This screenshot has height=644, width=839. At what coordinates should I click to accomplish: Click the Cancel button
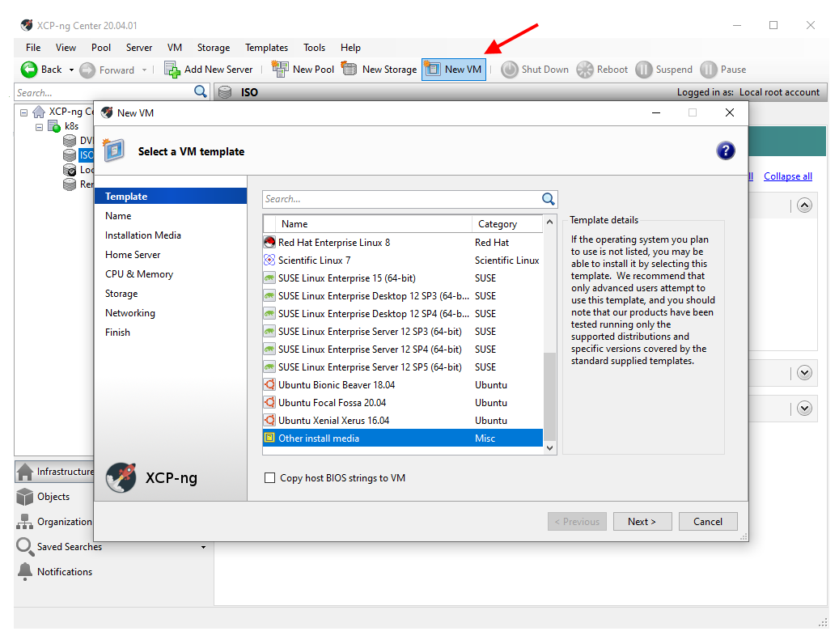coord(708,522)
